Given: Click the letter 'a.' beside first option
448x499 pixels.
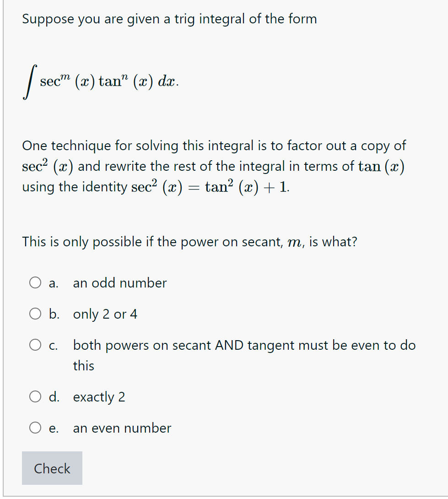Looking at the screenshot, I should (x=53, y=282).
